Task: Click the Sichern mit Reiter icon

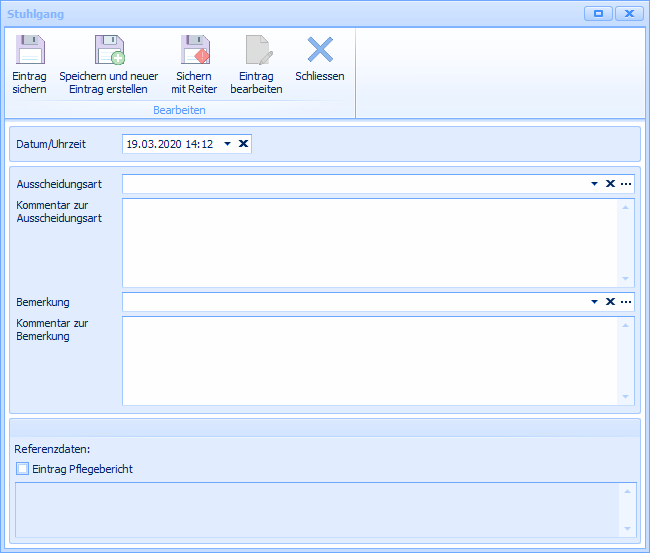Action: (194, 51)
